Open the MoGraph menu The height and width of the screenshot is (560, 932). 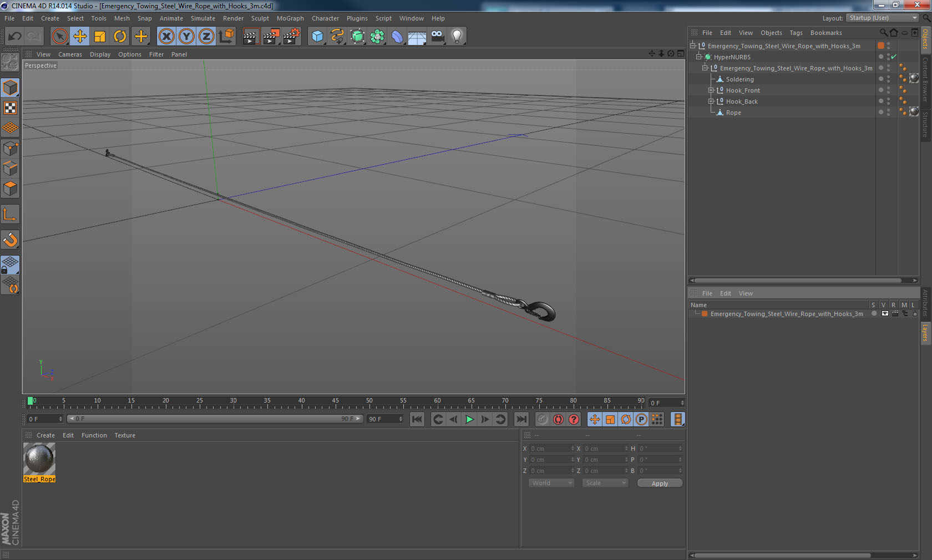290,18
